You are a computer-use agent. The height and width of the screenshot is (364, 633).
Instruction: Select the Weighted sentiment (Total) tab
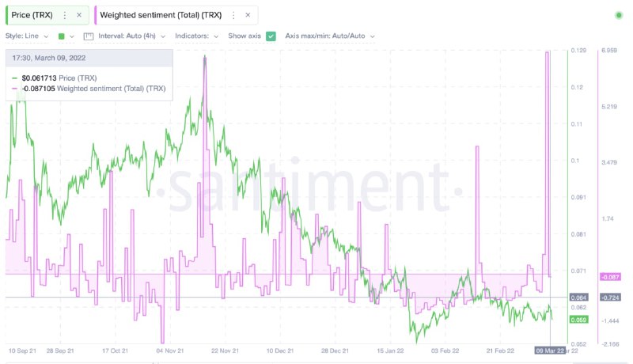coord(161,15)
